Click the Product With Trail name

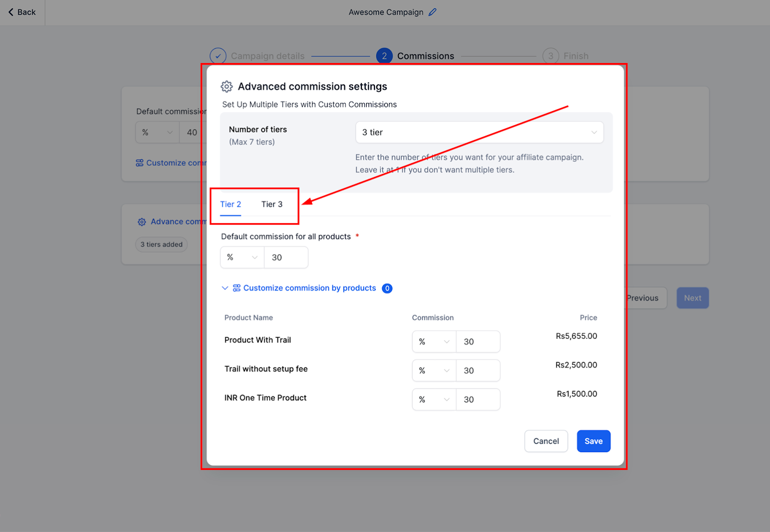257,340
